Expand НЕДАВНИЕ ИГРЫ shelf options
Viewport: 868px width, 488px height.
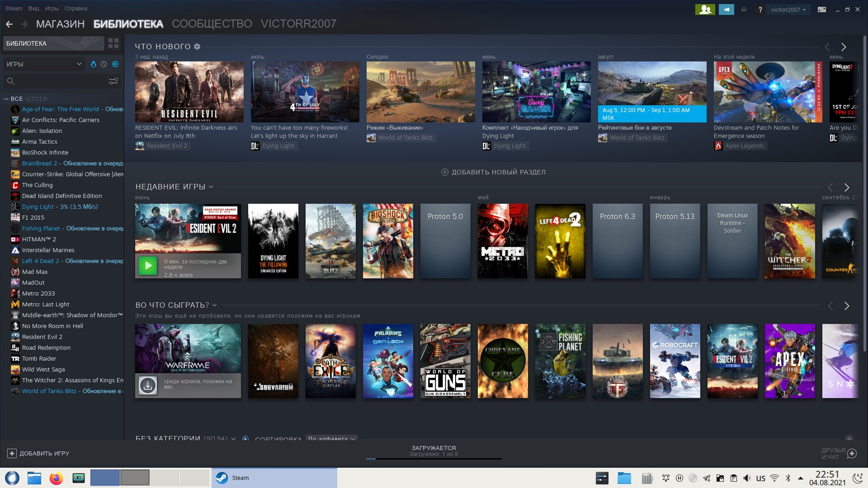pos(211,187)
